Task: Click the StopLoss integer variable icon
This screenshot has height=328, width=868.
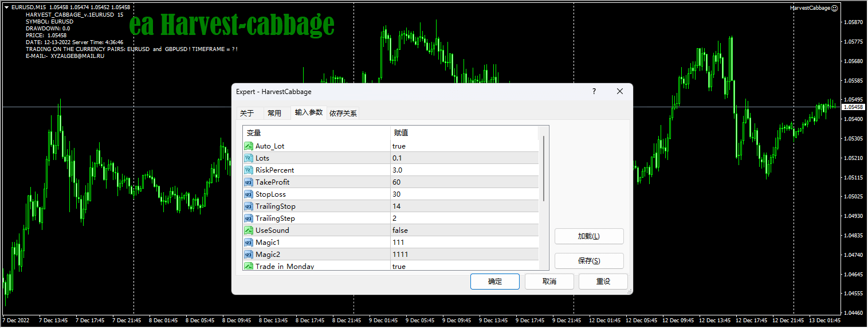Action: (249, 194)
